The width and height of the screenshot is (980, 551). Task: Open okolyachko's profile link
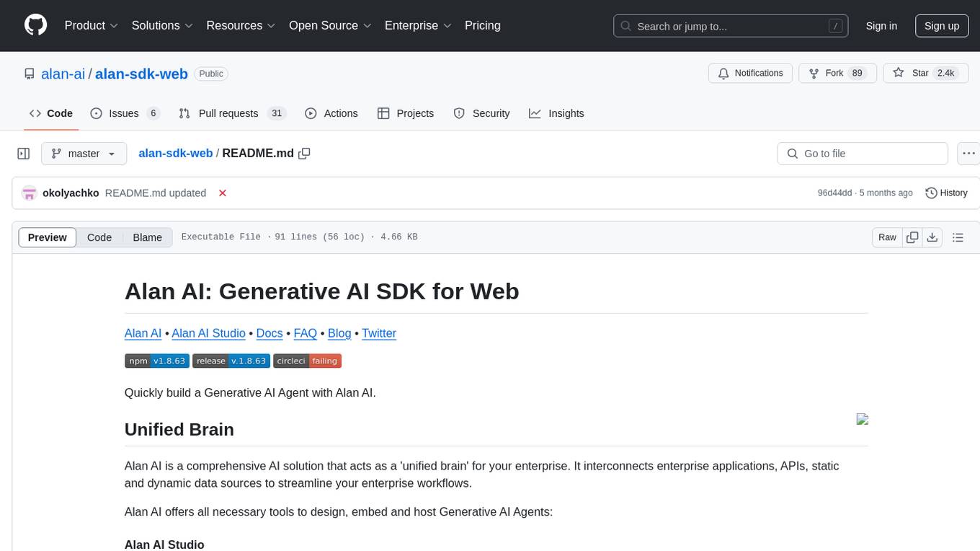[71, 193]
